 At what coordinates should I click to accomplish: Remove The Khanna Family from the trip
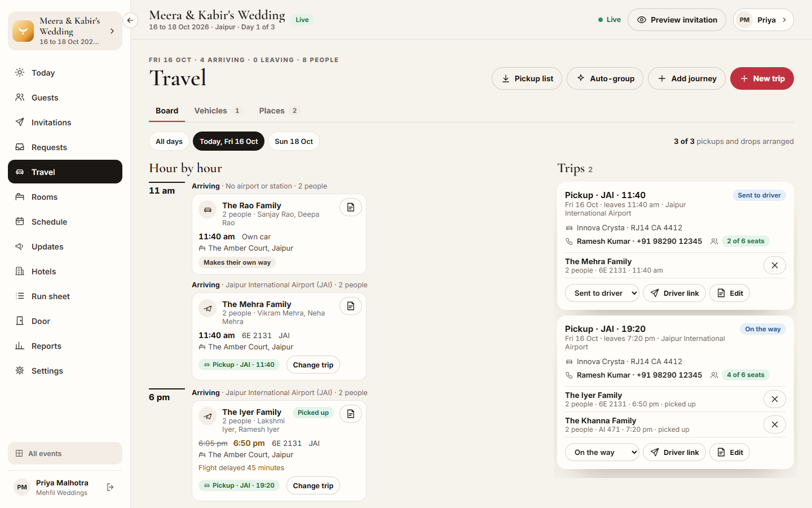(x=775, y=424)
